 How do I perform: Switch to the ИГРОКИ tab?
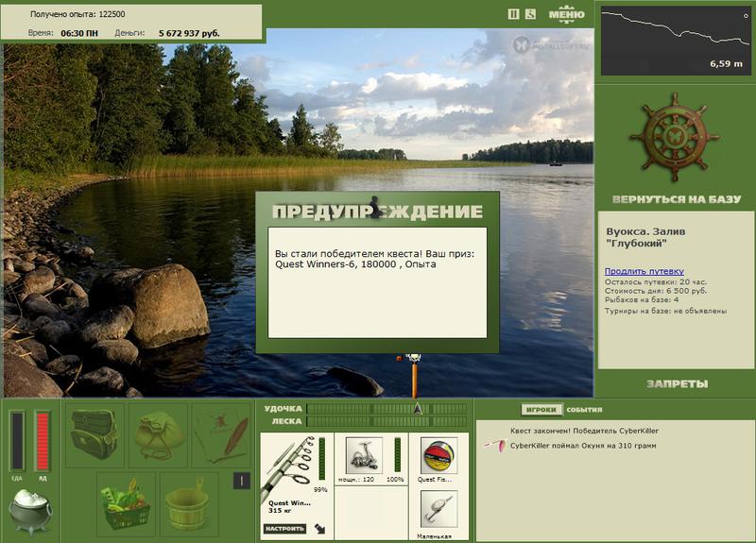click(x=541, y=410)
